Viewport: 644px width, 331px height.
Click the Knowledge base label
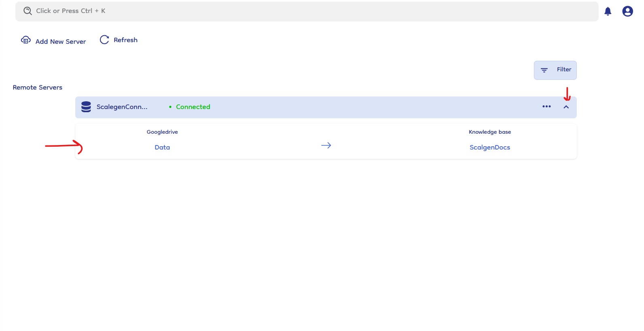[489, 132]
